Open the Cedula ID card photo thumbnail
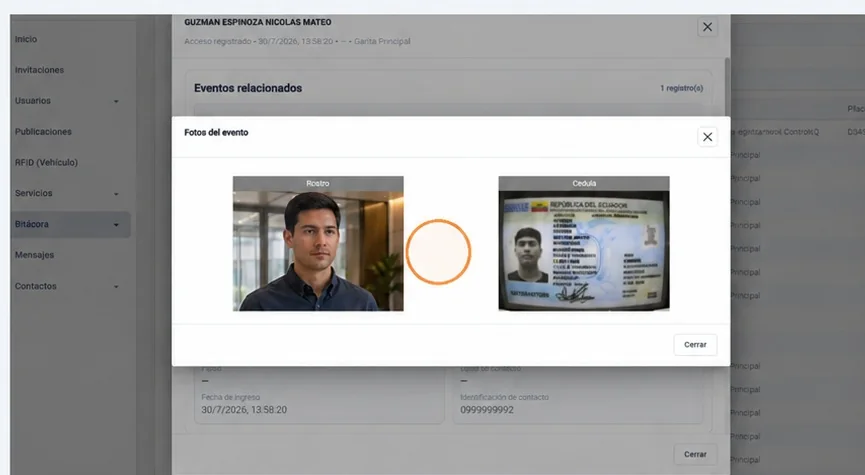Screen dimensions: 865x475 pos(584,244)
